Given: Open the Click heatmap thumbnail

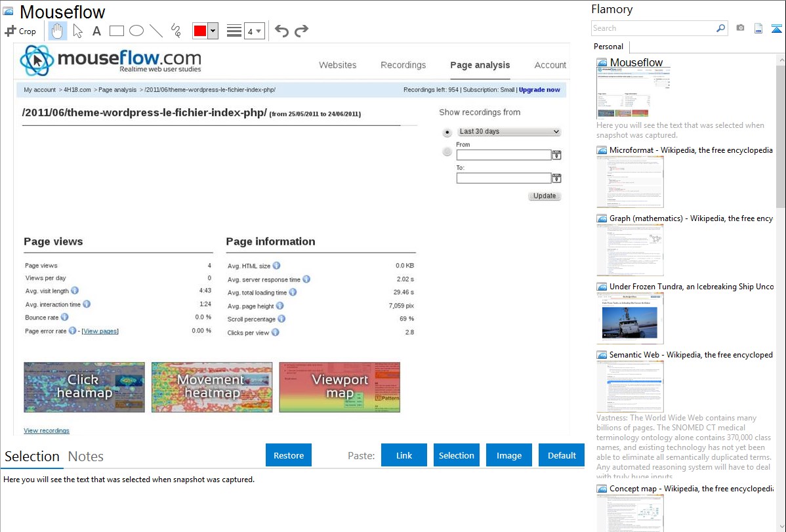Looking at the screenshot, I should click(84, 387).
